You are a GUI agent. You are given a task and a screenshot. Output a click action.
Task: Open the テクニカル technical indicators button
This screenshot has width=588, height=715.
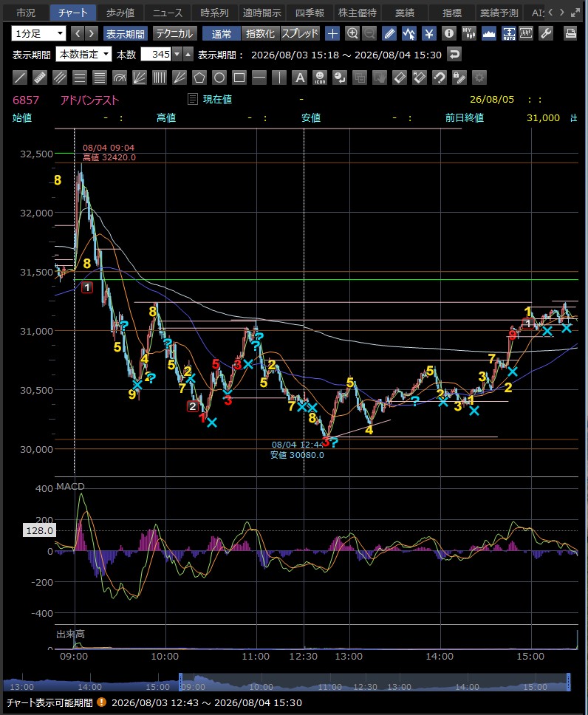coord(174,34)
